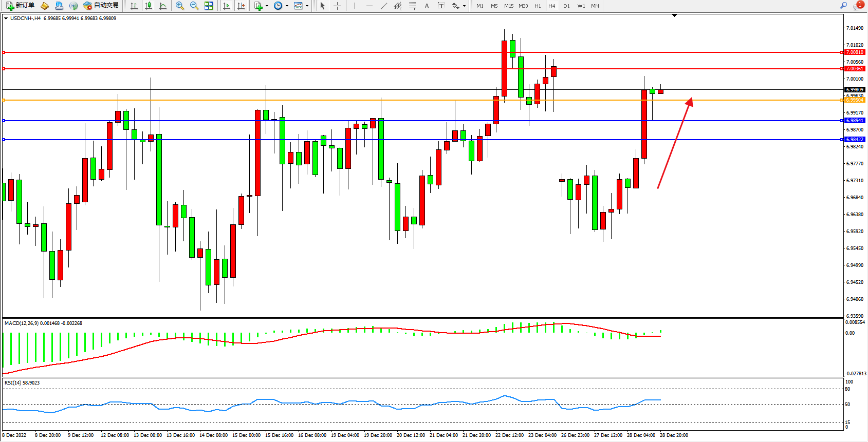Switch to the D1 timeframe

(566, 6)
